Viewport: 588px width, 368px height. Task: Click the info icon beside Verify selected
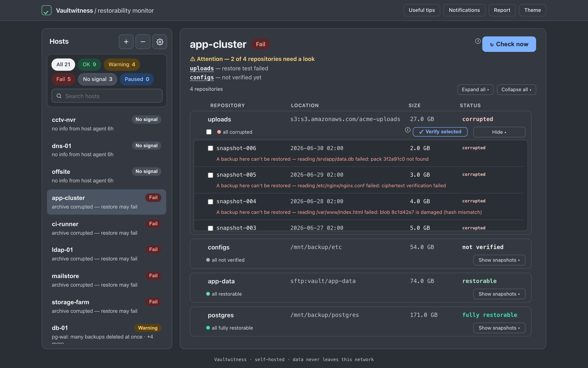point(408,130)
